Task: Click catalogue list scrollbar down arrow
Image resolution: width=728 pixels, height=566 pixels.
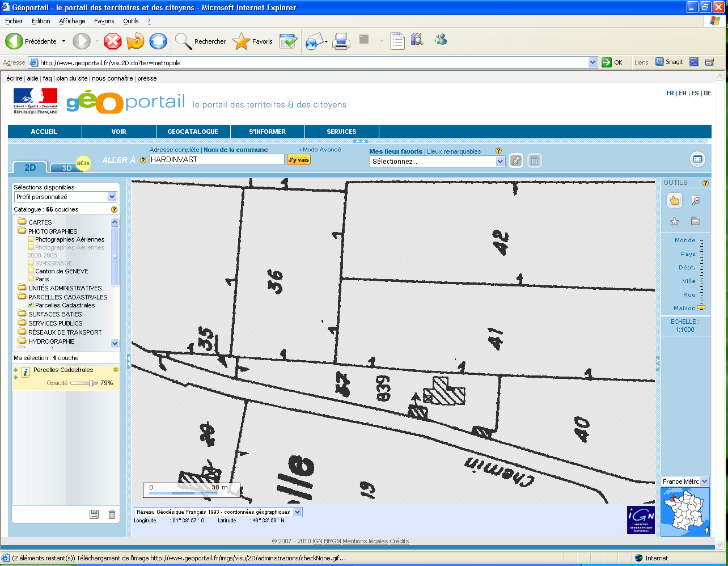Action: coord(115,344)
